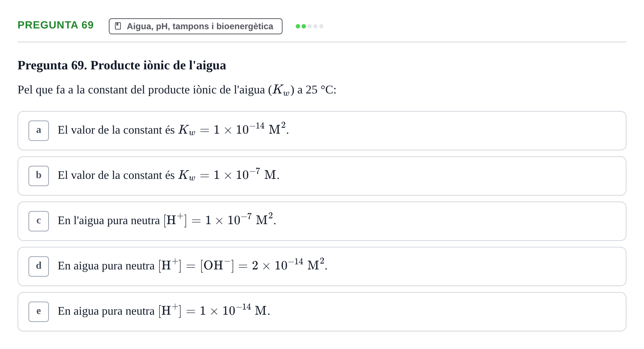
Task: Click the fourth grey difficulty dot
Action: [x=315, y=26]
